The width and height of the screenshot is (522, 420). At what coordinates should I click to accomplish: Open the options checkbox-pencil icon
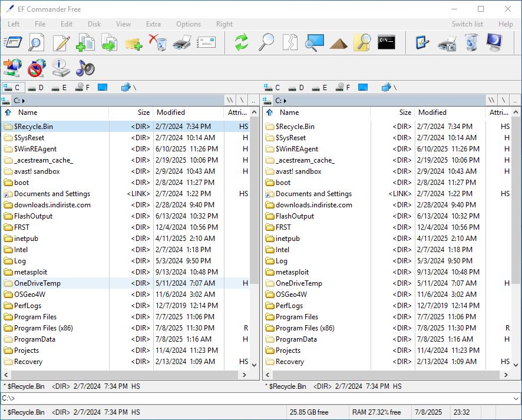coord(422,42)
